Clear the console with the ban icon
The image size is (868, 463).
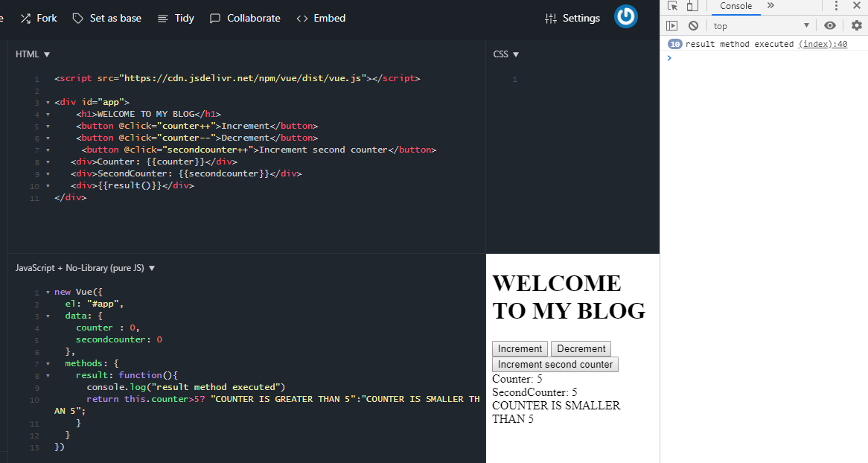click(x=693, y=25)
